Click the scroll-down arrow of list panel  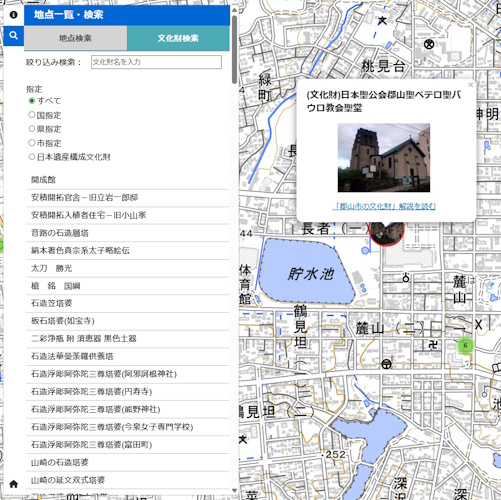pyautogui.click(x=235, y=490)
